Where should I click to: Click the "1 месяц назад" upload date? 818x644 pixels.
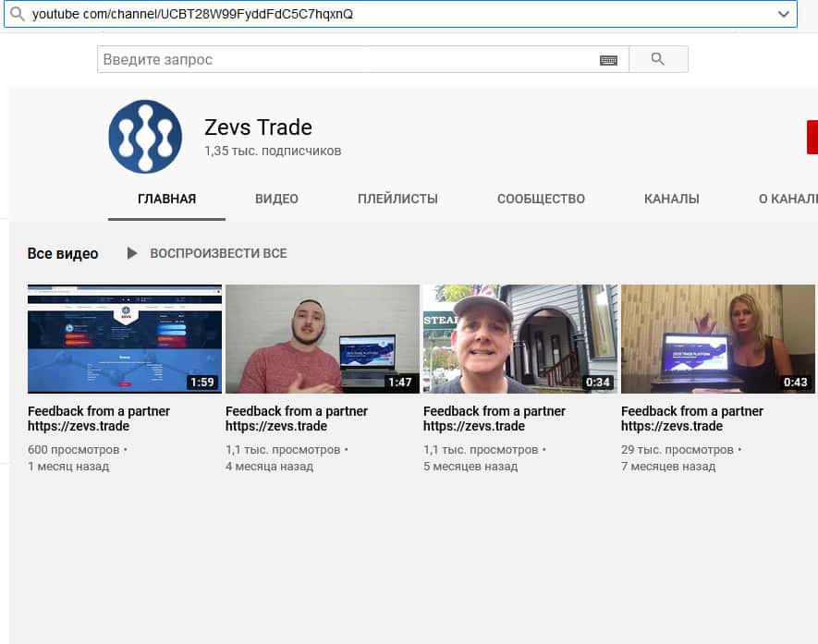68,467
